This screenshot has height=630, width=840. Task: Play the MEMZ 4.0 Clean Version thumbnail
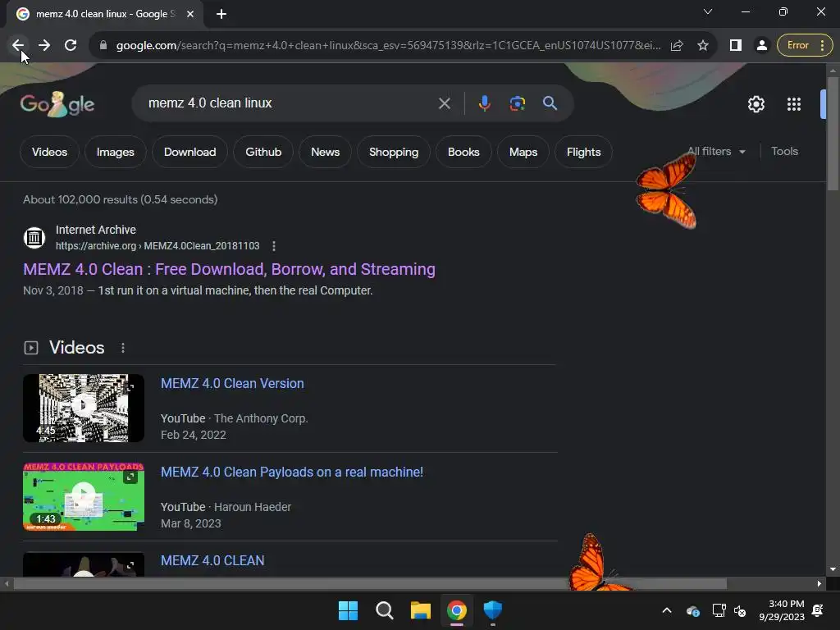[84, 408]
